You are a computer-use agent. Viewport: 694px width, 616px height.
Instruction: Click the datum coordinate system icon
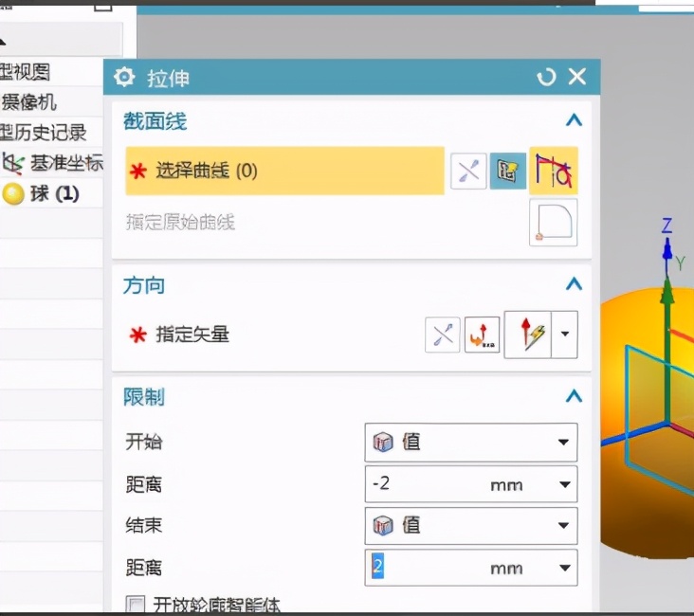click(x=13, y=163)
